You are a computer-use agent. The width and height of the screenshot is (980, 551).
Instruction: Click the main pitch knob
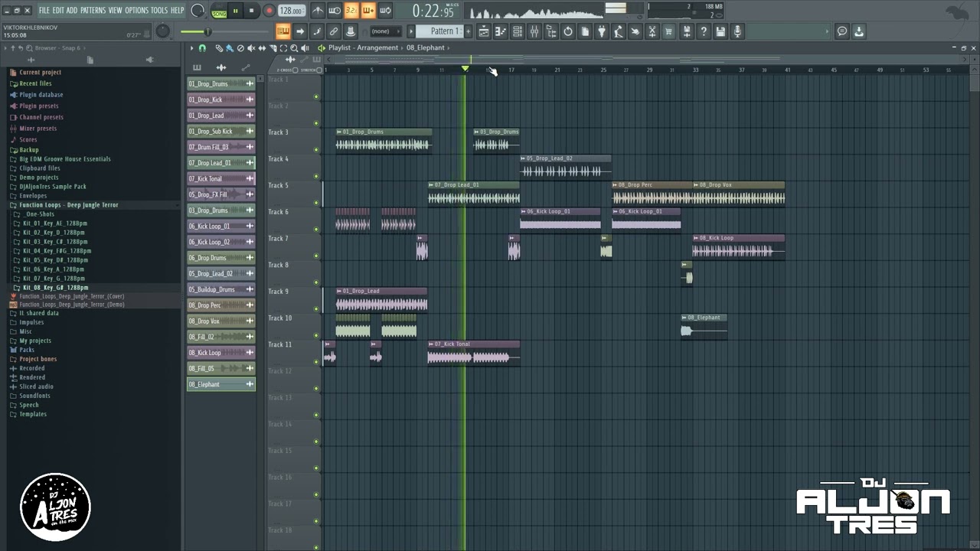coord(162,31)
